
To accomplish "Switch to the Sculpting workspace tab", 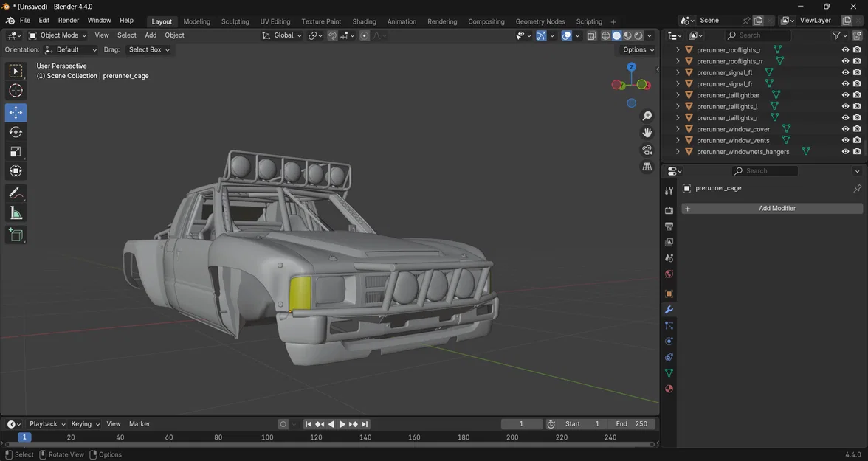I will coord(235,21).
